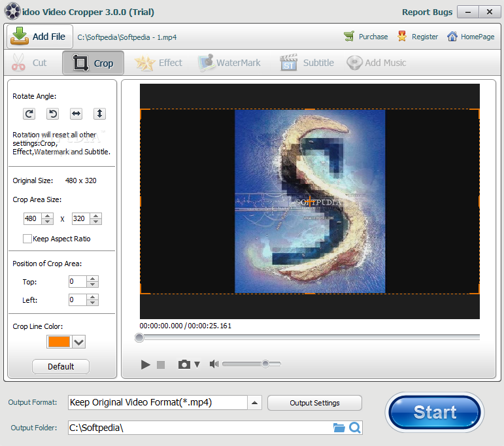Expand the Crop Line Color dropdown
Screen dimensions: 504x446
click(x=78, y=342)
